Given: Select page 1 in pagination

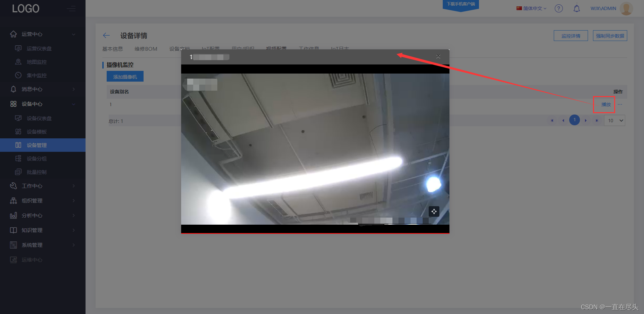Looking at the screenshot, I should [575, 120].
